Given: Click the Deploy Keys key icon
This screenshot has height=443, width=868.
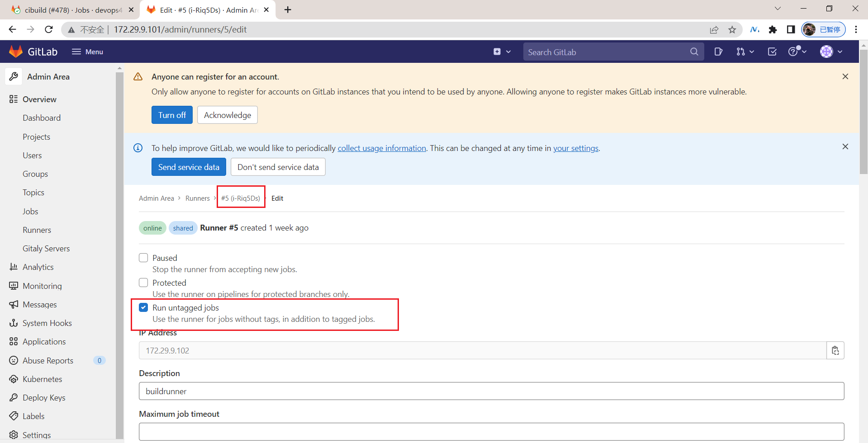Looking at the screenshot, I should [x=14, y=397].
